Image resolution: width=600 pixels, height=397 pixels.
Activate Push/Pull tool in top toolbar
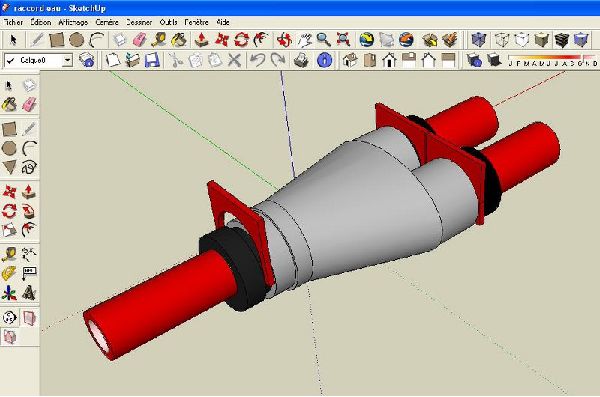202,40
